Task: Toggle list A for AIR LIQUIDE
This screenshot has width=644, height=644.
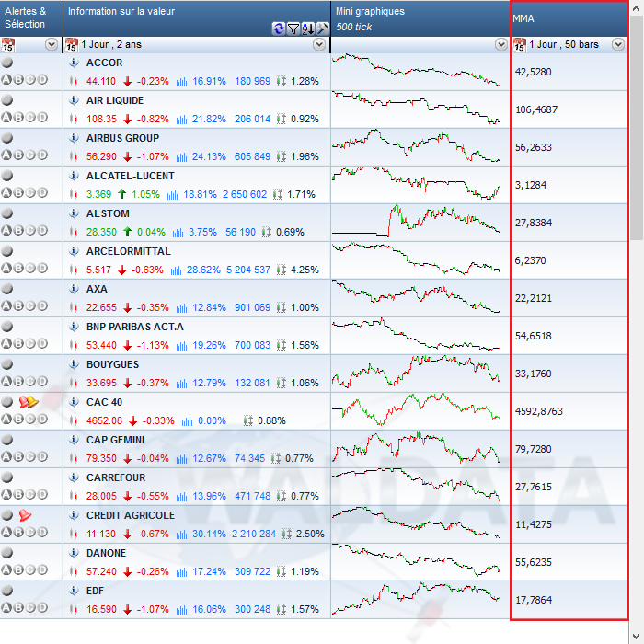Action: tap(6, 118)
